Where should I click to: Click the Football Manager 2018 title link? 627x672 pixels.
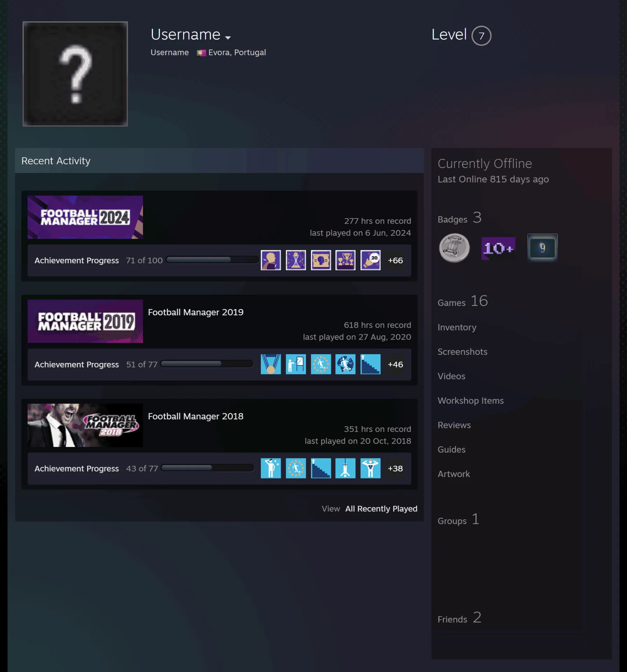tap(196, 416)
